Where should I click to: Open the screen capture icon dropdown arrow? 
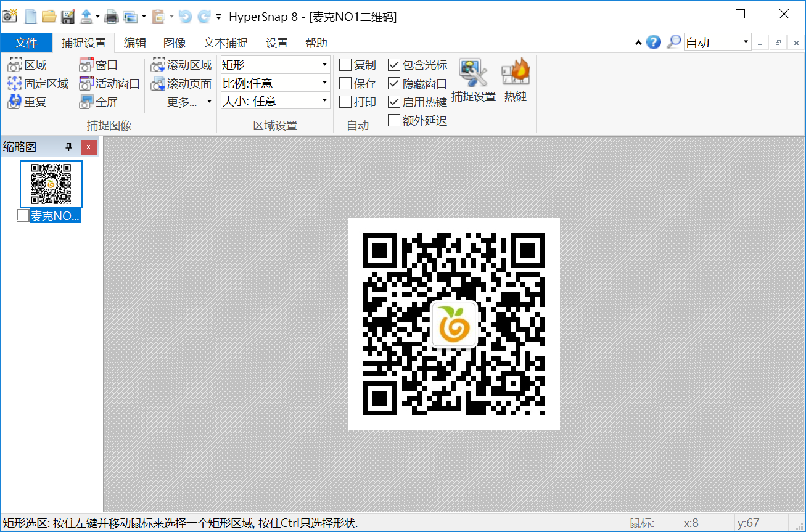[144, 17]
